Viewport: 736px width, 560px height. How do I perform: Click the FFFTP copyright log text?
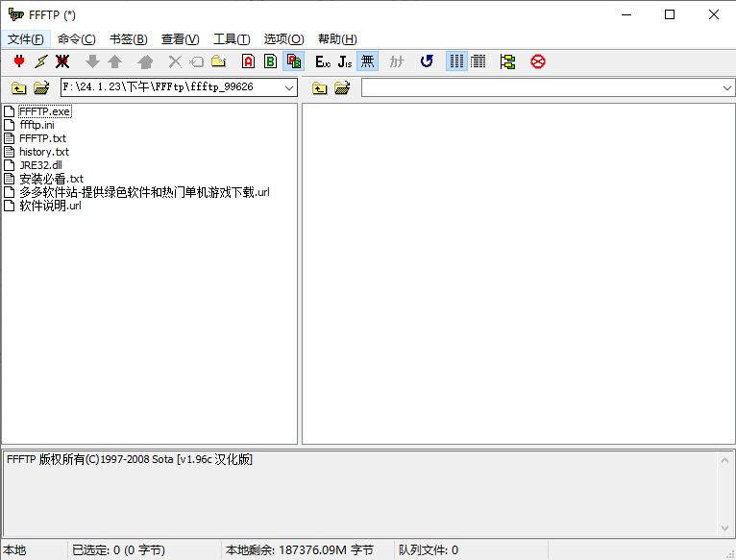130,459
